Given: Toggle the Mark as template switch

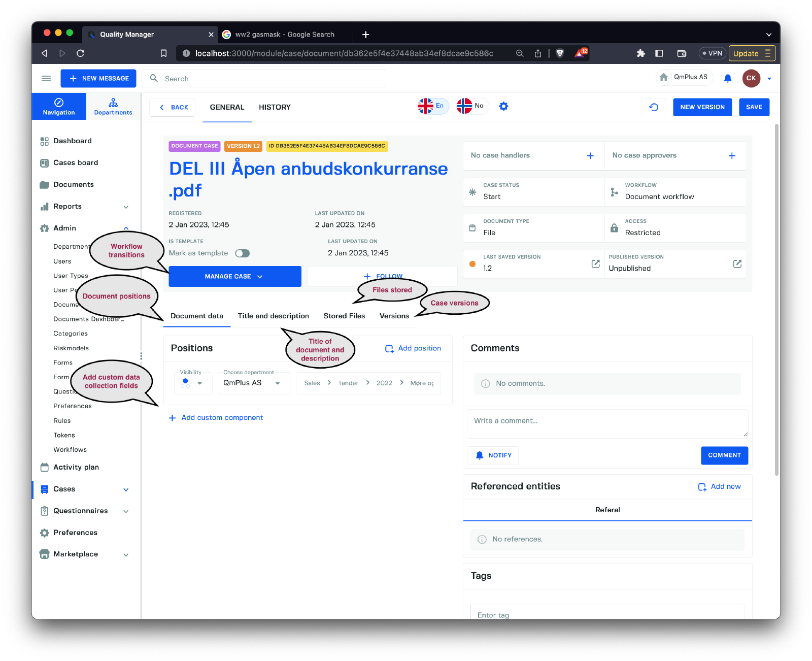Looking at the screenshot, I should tap(242, 253).
